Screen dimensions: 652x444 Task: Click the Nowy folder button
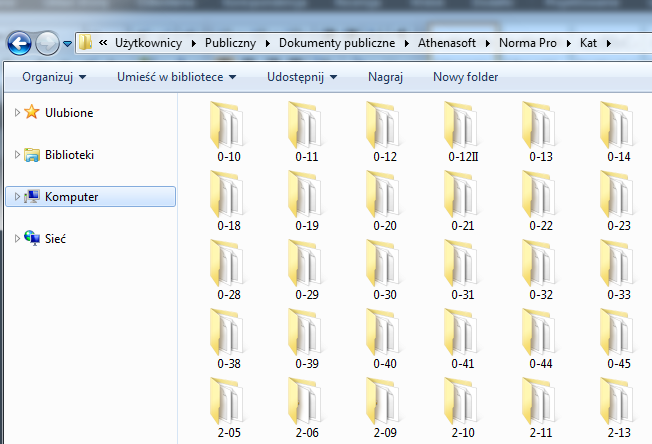pos(465,77)
